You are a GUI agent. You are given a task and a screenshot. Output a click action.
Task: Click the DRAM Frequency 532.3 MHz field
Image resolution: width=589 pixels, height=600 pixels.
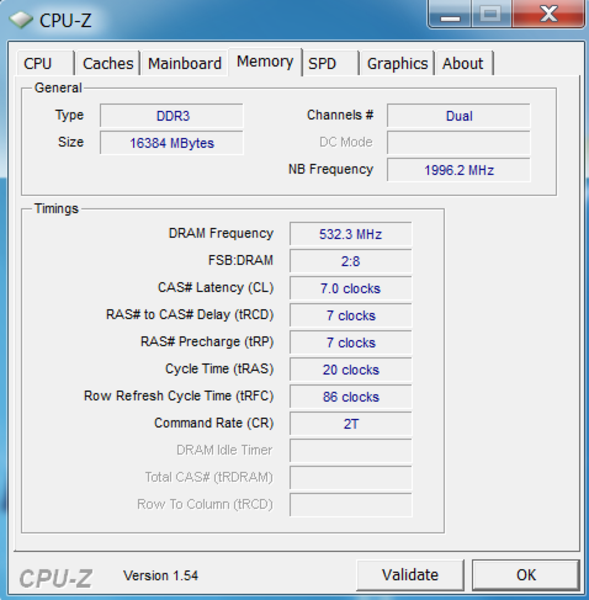click(x=351, y=234)
